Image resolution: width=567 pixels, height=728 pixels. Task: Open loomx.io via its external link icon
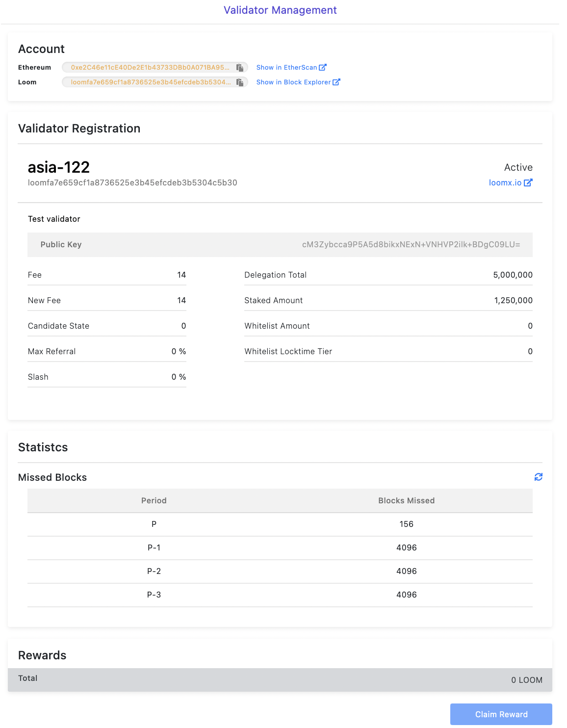click(x=528, y=182)
